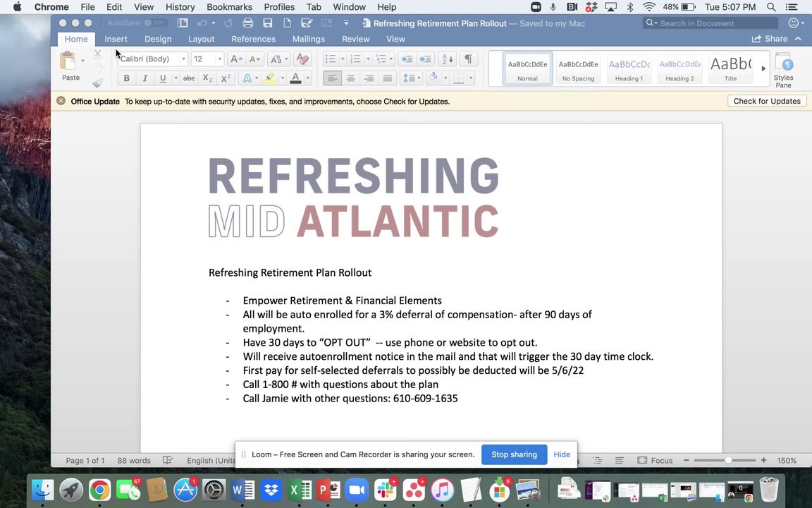Toggle Italic formatting
The height and width of the screenshot is (508, 812).
[145, 78]
